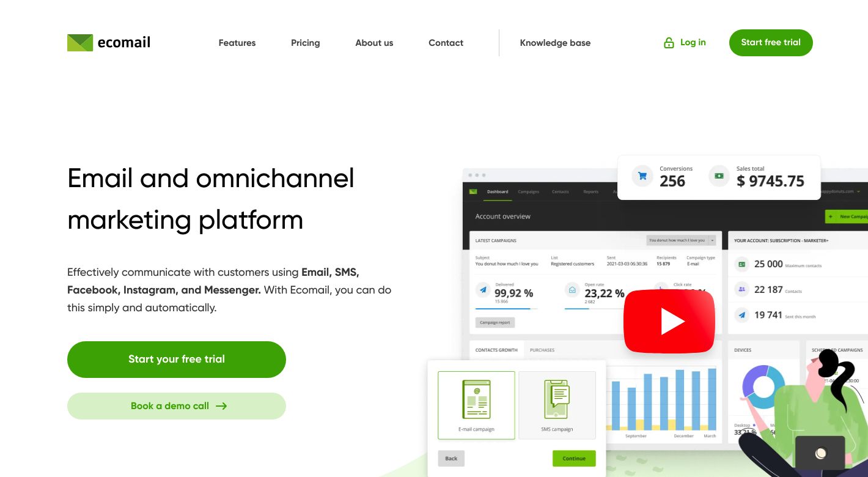This screenshot has width=868, height=477.
Task: Click Start your free trial button
Action: (177, 360)
